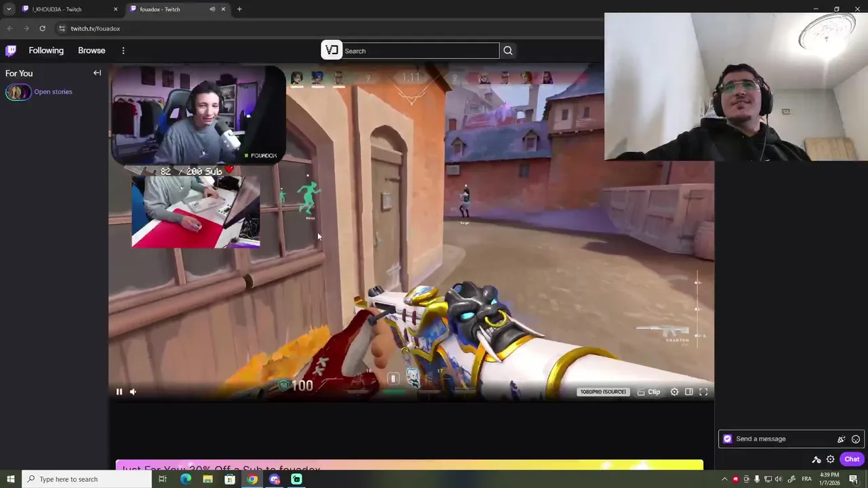
Task: Click the red recording tray icon
Action: 735,479
